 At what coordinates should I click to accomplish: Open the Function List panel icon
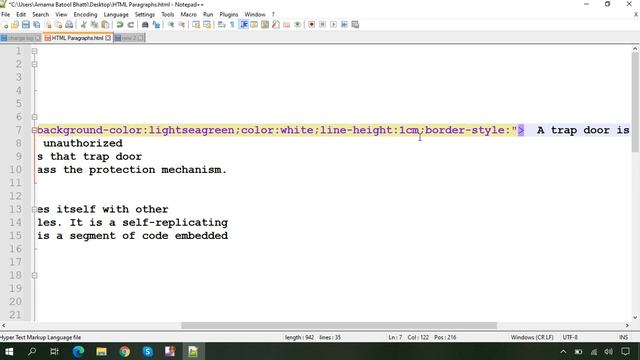276,24
